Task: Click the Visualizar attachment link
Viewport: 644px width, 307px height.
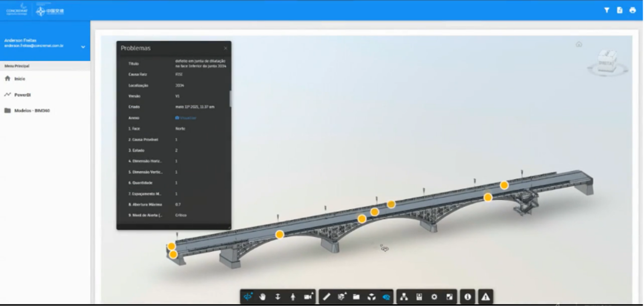Action: click(187, 118)
